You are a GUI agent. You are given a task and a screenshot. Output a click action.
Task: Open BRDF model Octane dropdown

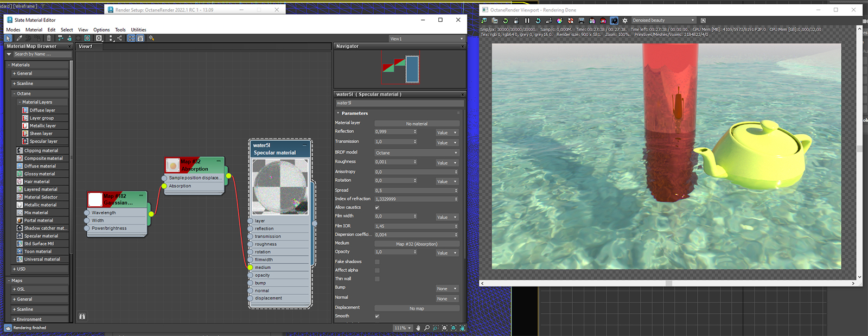[x=417, y=153]
